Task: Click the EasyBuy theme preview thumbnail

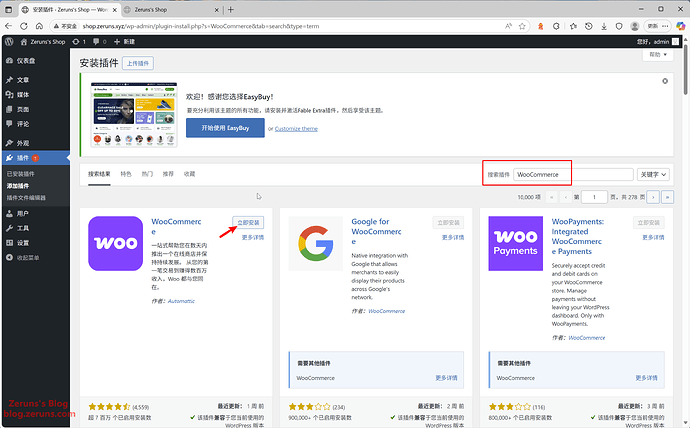Action: click(x=134, y=114)
